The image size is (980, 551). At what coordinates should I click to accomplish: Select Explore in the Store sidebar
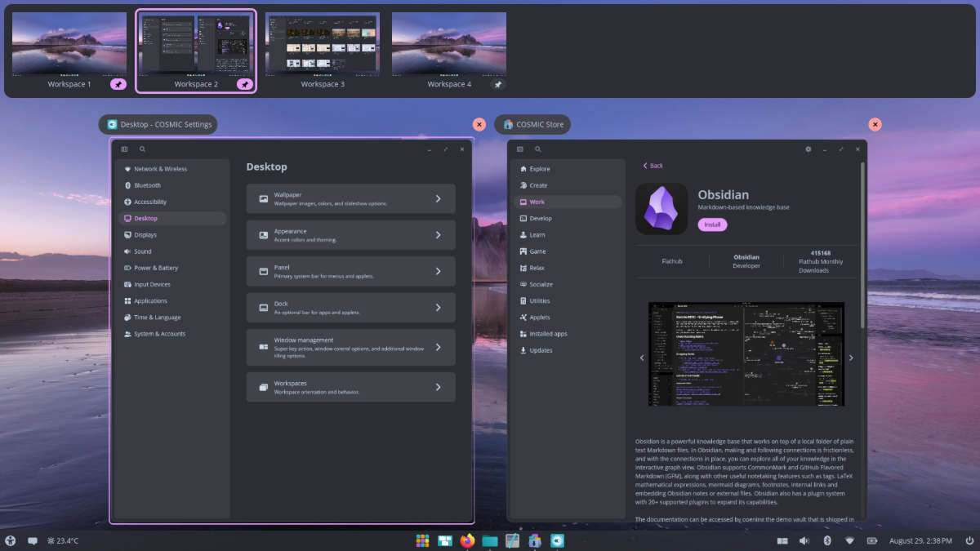click(x=568, y=169)
